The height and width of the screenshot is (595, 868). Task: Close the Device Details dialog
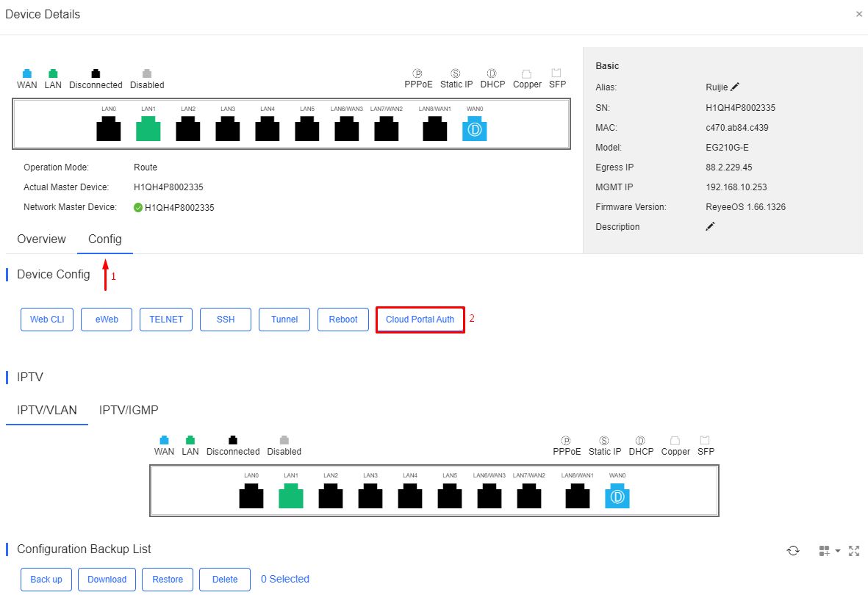tap(858, 15)
